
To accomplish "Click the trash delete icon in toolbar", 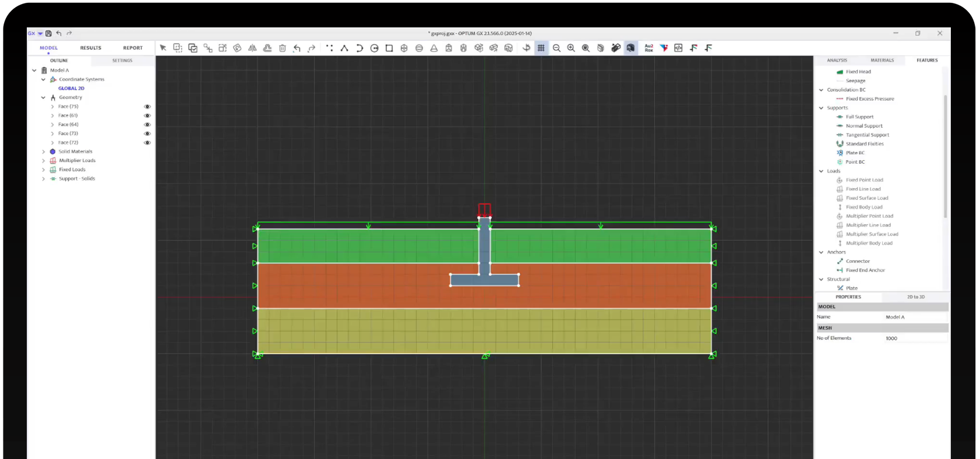I will coord(283,48).
